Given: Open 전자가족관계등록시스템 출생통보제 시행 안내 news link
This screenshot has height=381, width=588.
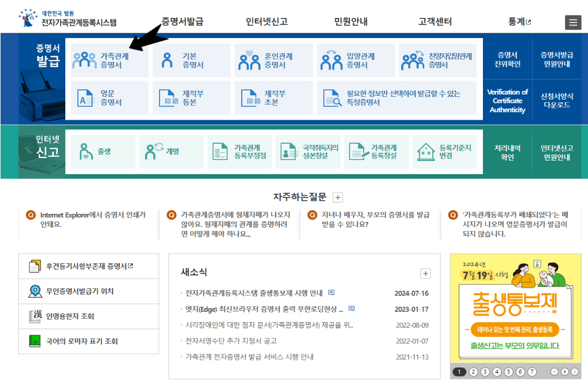Looking at the screenshot, I should (x=255, y=293).
